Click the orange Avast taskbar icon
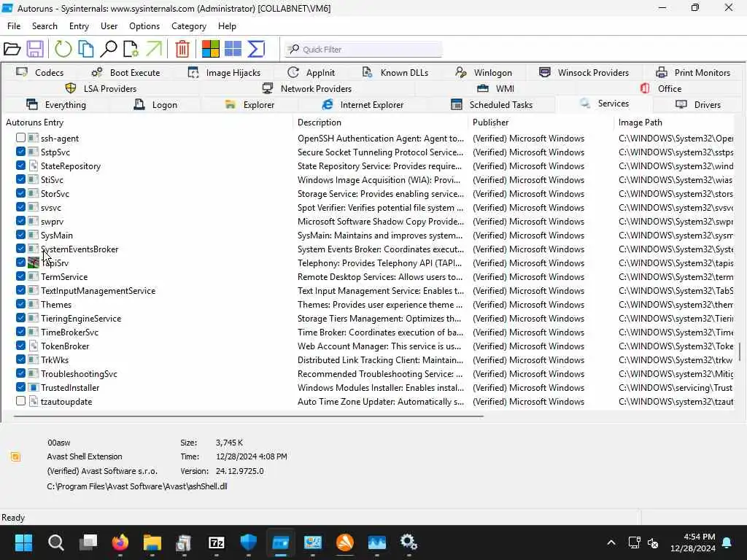 tap(345, 542)
